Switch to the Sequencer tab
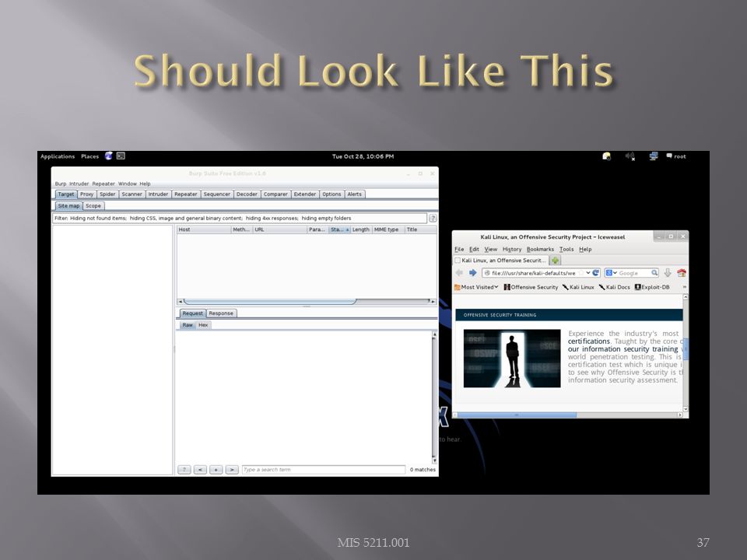 pos(217,194)
